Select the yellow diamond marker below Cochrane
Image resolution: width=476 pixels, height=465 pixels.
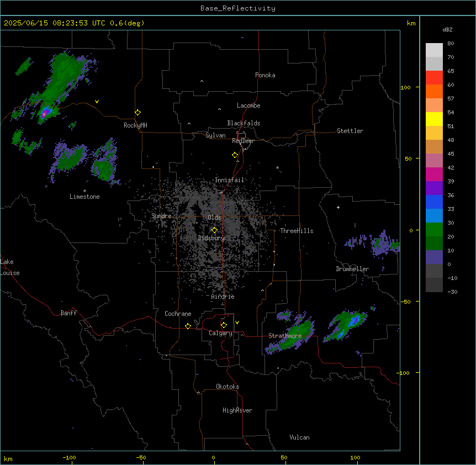coord(188,326)
